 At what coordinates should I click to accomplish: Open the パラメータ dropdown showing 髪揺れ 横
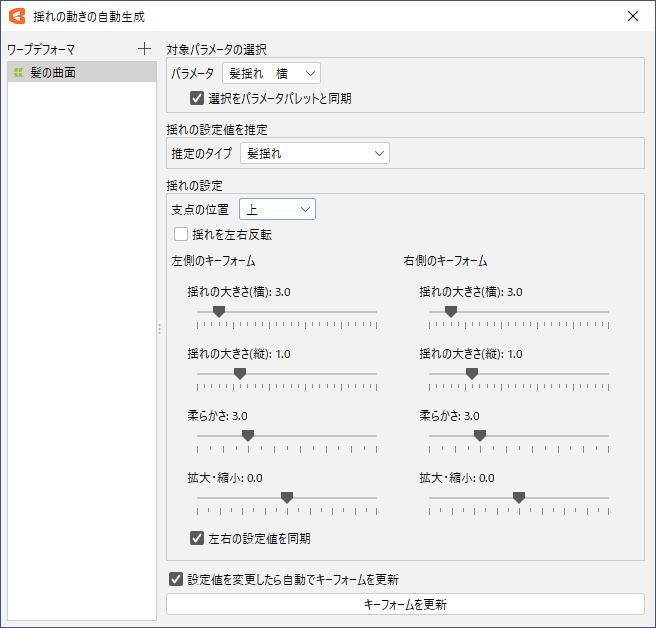[271, 73]
